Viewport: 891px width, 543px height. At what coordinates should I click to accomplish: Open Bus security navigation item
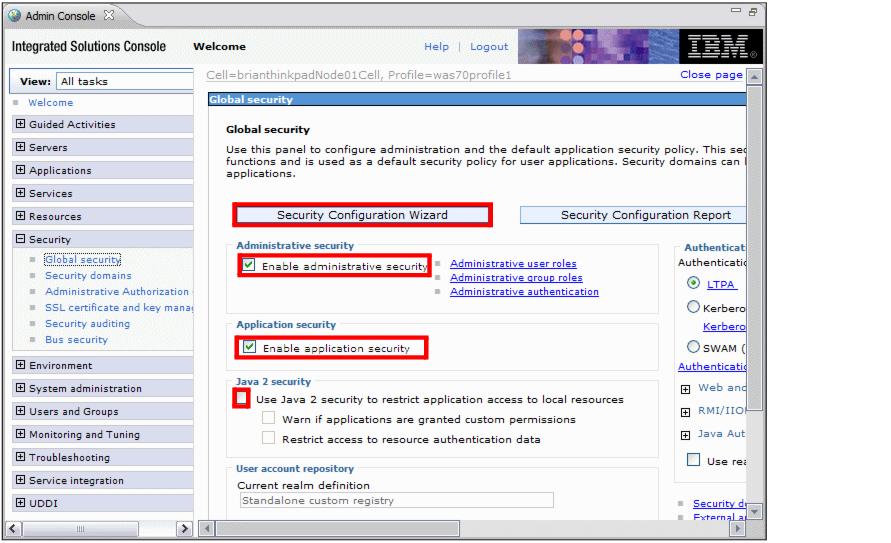tap(76, 340)
